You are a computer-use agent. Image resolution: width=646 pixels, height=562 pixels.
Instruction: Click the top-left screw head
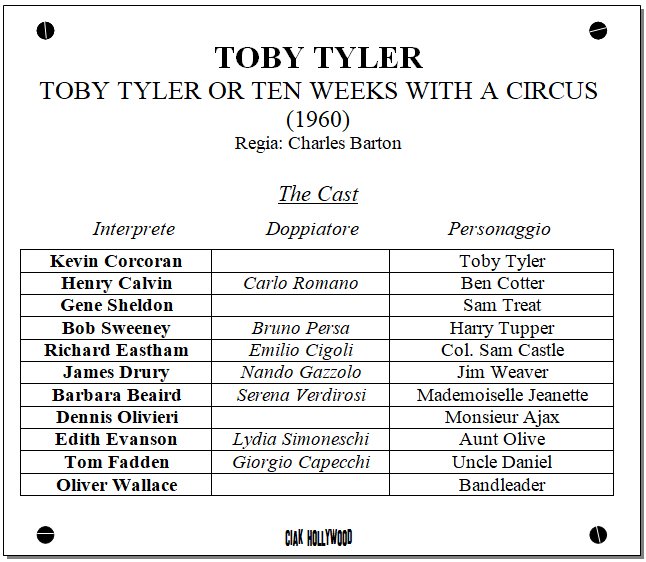[45, 31]
